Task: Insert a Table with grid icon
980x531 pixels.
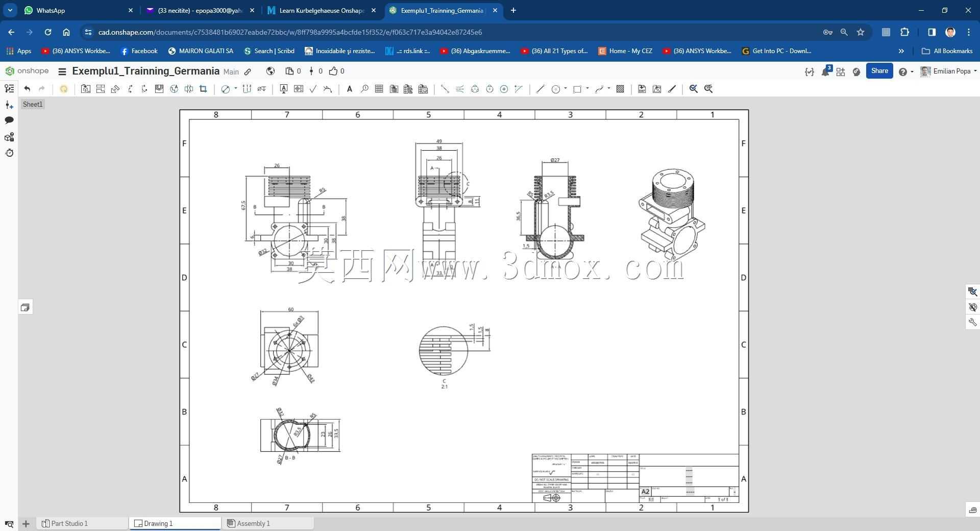Action: pyautogui.click(x=379, y=89)
